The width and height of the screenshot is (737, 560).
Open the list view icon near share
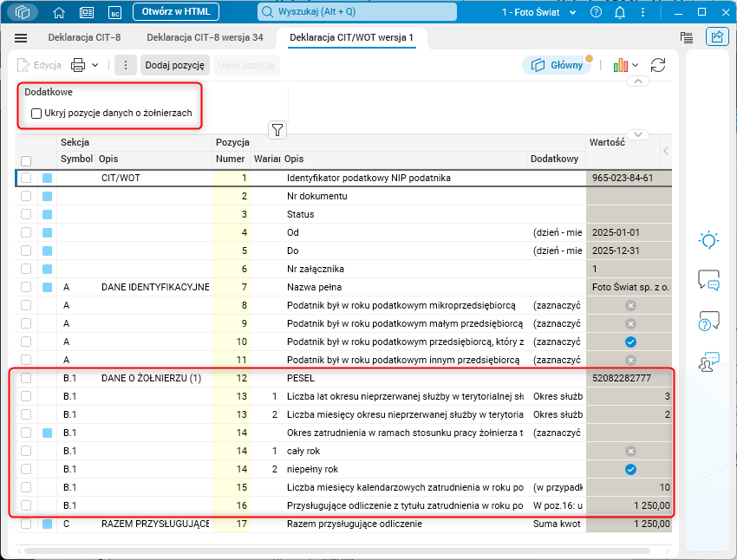[687, 37]
